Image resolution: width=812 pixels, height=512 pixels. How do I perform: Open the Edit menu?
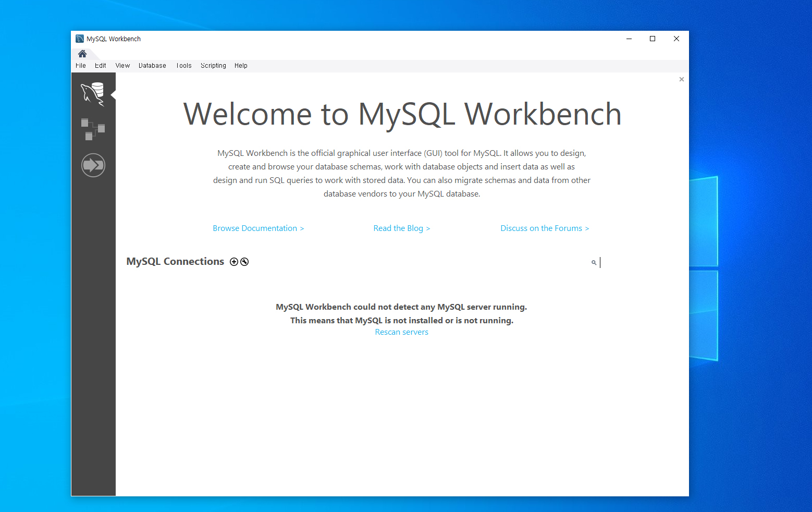(101, 66)
